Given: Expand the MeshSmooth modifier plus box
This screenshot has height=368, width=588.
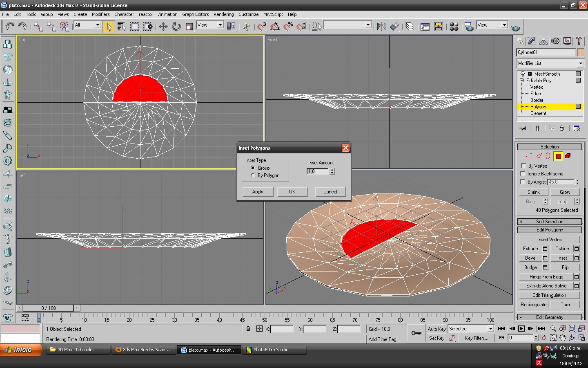Looking at the screenshot, I should [530, 74].
